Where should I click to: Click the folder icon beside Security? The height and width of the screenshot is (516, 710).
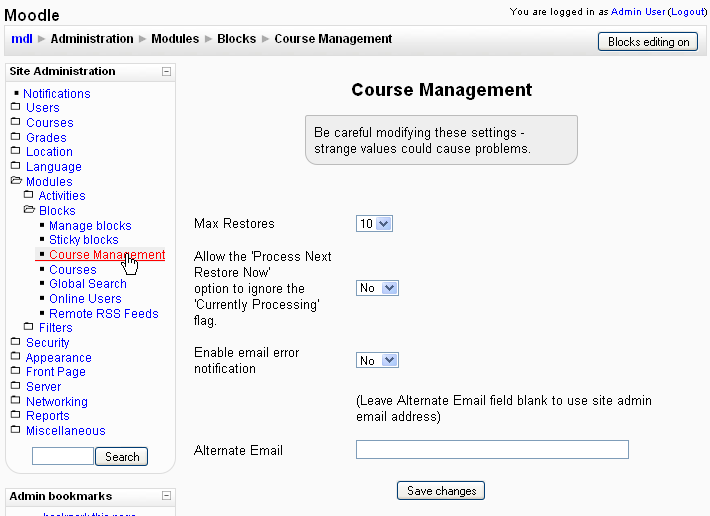[x=15, y=341]
